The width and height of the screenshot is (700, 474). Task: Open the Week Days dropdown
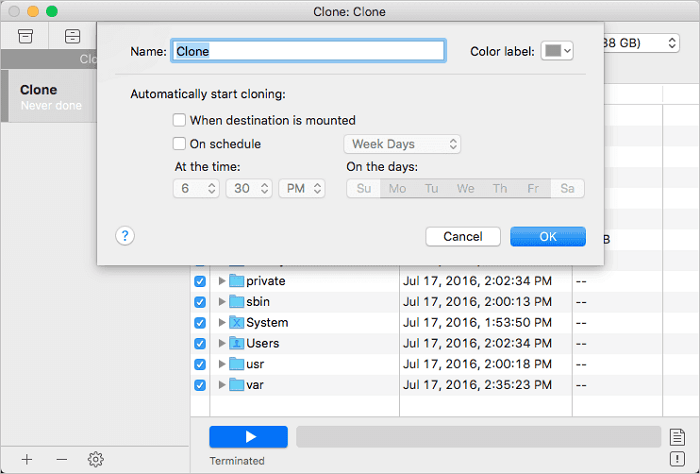tap(402, 144)
